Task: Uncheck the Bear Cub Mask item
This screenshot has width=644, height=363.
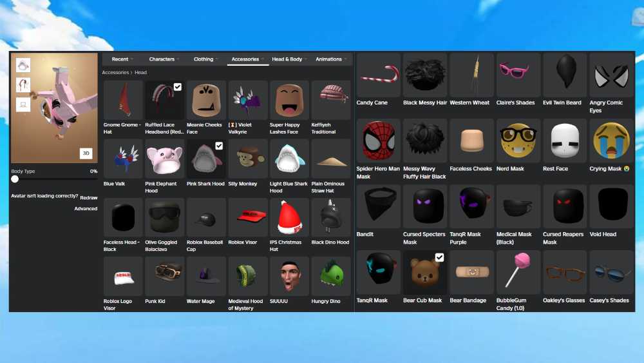Action: [x=439, y=257]
